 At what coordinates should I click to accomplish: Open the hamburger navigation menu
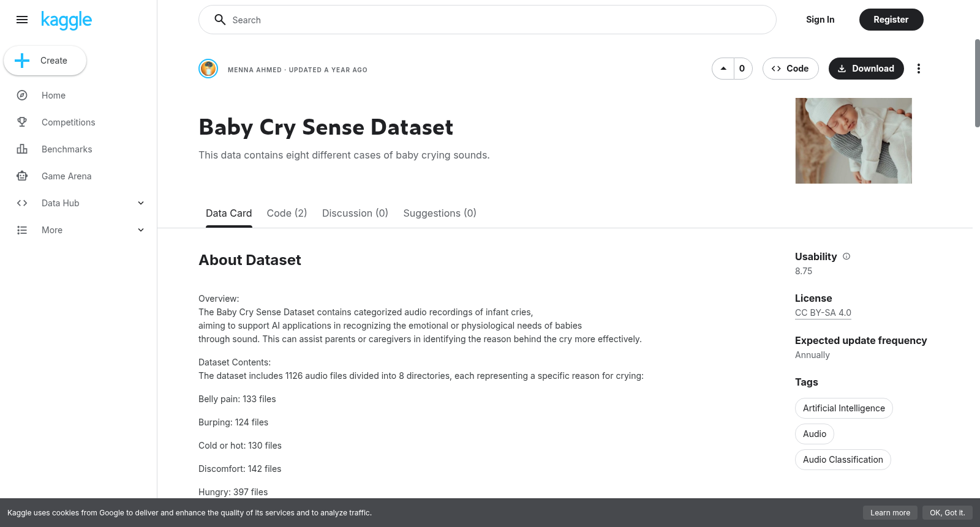pyautogui.click(x=22, y=20)
